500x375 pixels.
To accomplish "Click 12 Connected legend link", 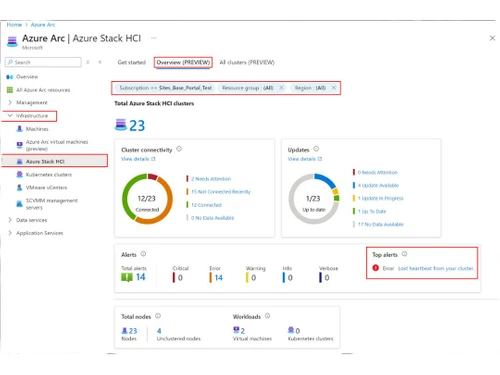I will (206, 205).
